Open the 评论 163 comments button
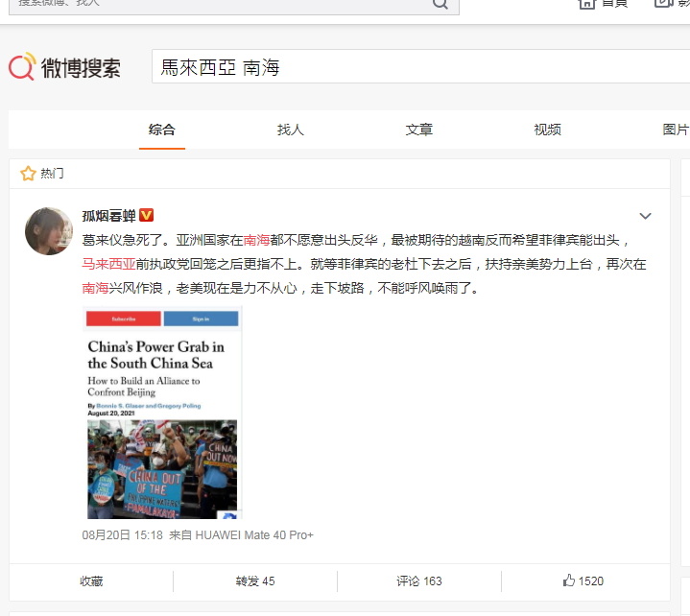Screen dimensions: 690x616 click(x=419, y=581)
